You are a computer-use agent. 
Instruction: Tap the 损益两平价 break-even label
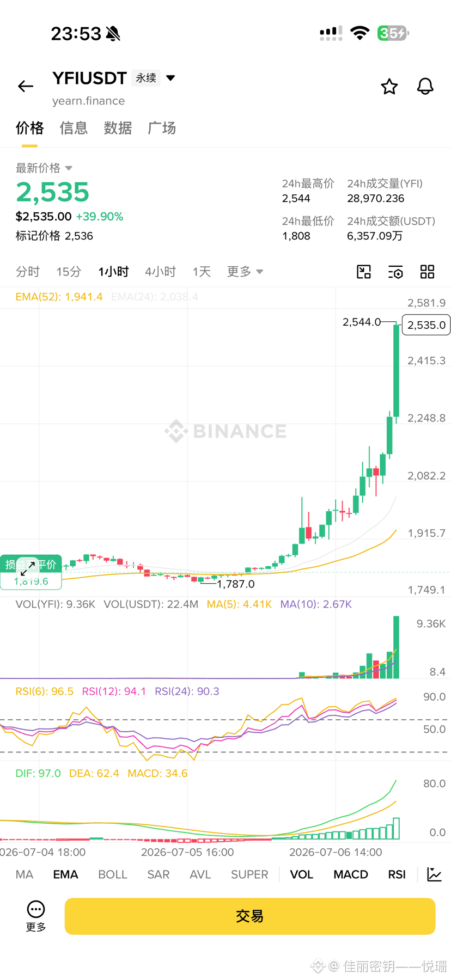[31, 565]
